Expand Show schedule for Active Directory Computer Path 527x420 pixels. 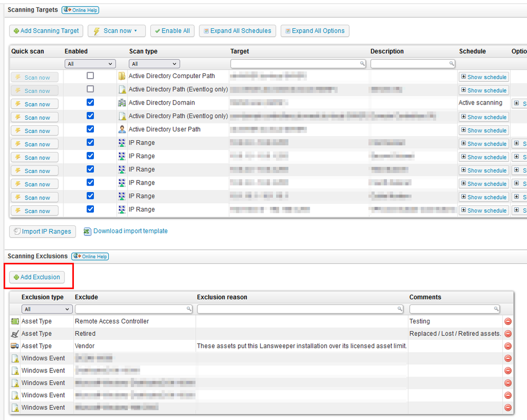[x=484, y=77]
